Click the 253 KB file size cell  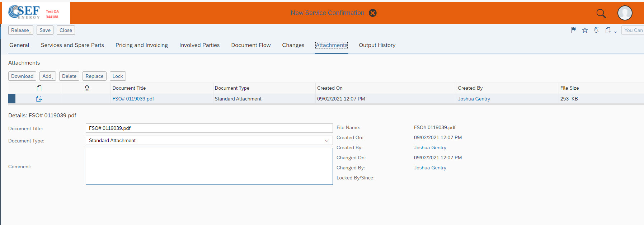569,99
